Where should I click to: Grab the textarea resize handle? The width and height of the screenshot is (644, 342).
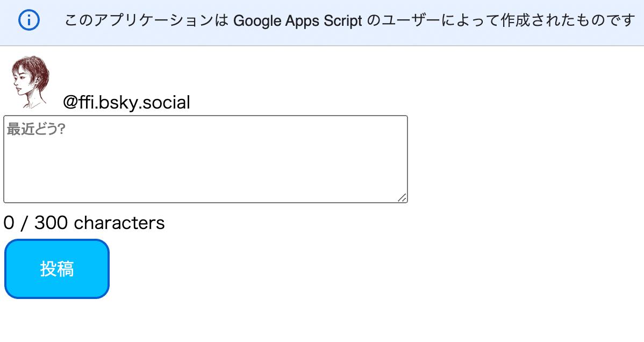(402, 198)
